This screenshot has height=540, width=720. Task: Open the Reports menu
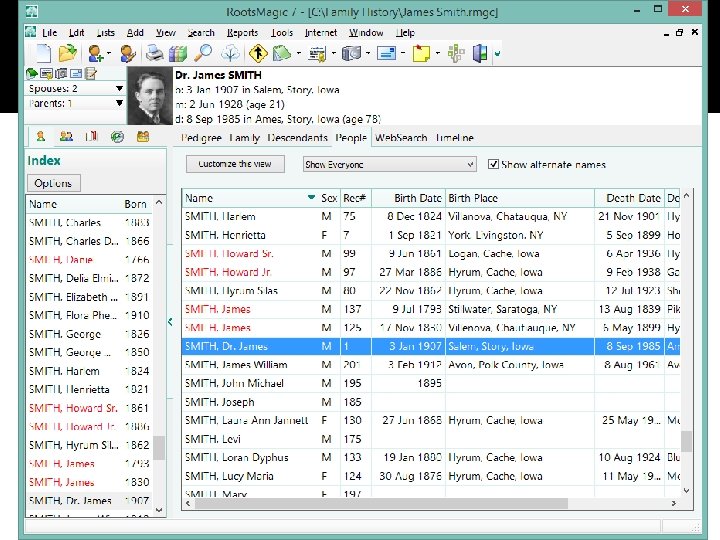click(x=242, y=33)
